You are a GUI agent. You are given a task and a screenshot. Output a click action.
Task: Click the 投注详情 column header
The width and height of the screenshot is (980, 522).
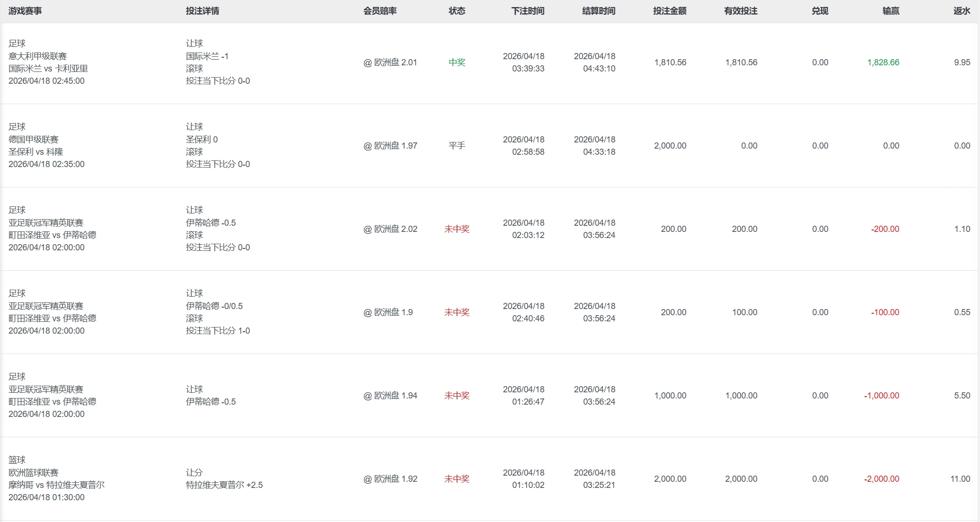click(x=202, y=11)
